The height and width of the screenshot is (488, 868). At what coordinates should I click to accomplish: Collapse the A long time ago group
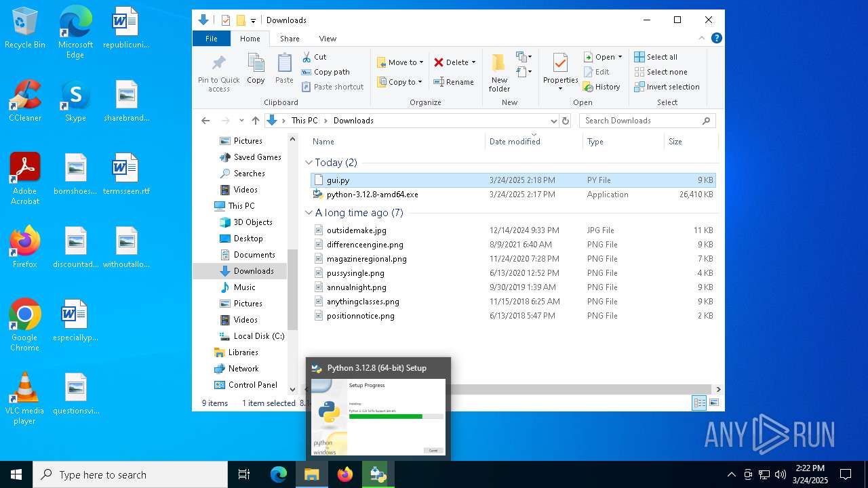(x=309, y=213)
